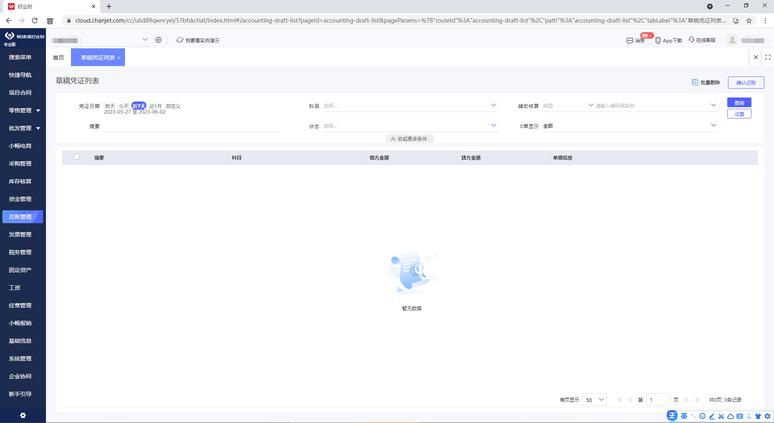Screen dimensions: 774x423
Task: Click the page number input box
Action: [x=658, y=399]
